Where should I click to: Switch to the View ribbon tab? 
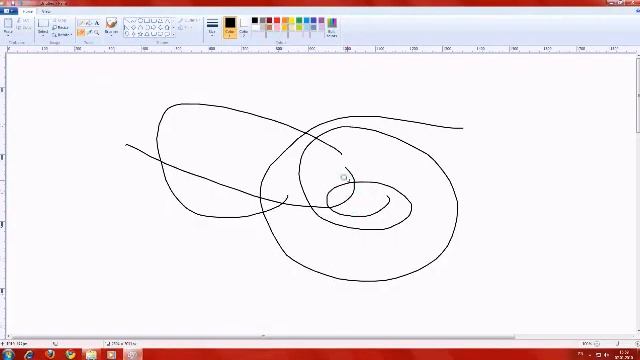[x=46, y=11]
